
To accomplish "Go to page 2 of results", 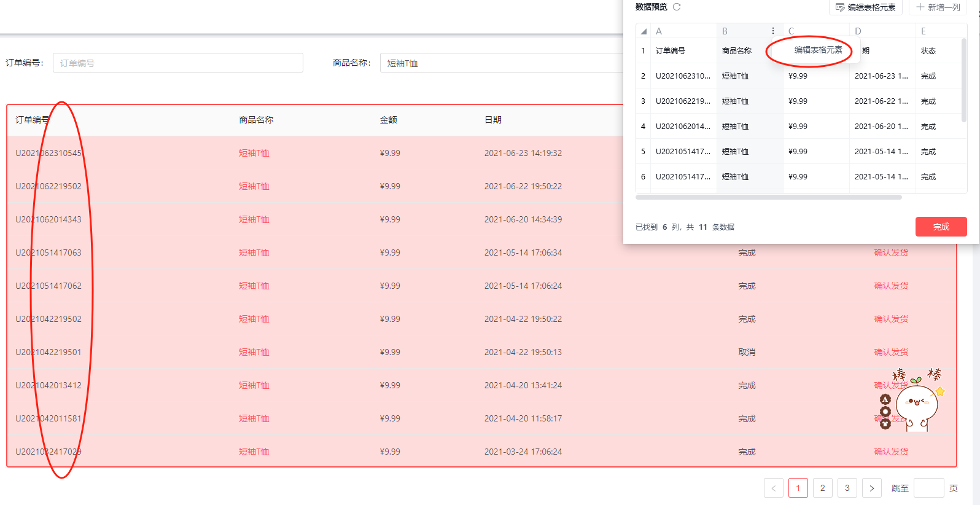I will [x=823, y=488].
